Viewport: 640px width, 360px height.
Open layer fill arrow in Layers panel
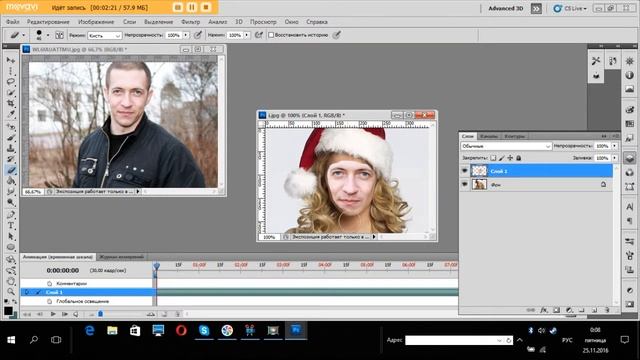click(614, 158)
